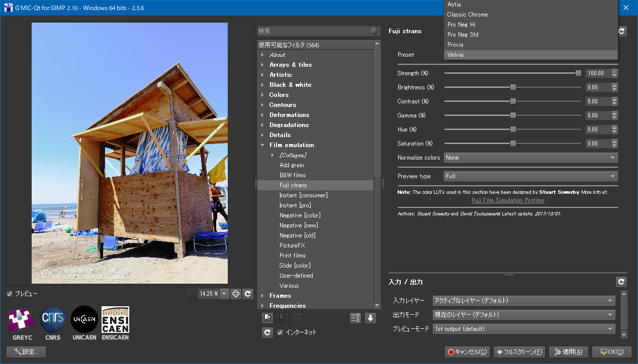Choose Provia preset option
638x364 pixels.
click(530, 45)
